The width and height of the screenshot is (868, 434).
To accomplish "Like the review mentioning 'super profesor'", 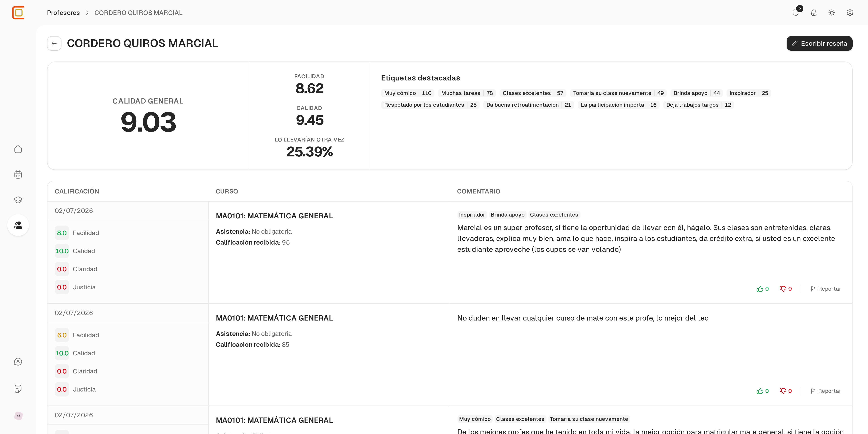I will 762,289.
